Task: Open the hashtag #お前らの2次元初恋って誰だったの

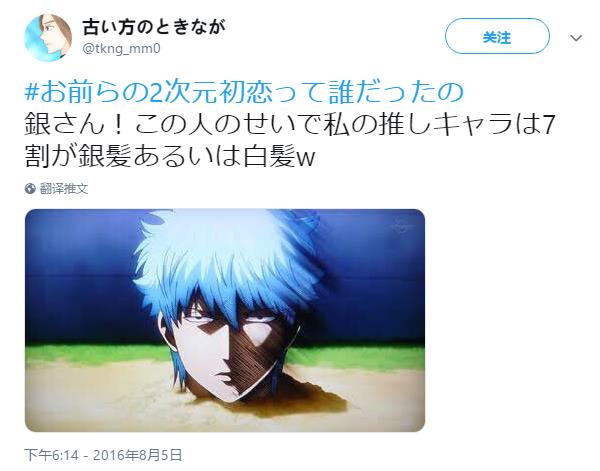Action: click(244, 92)
